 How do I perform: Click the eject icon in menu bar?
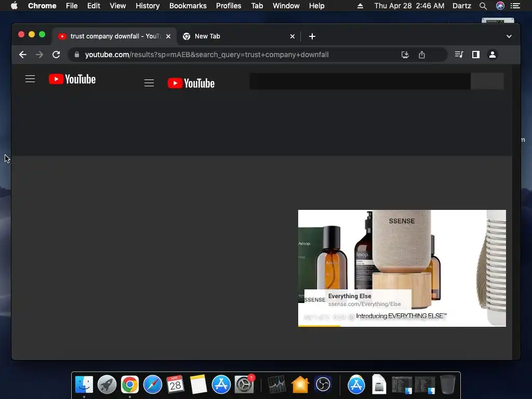(361, 6)
